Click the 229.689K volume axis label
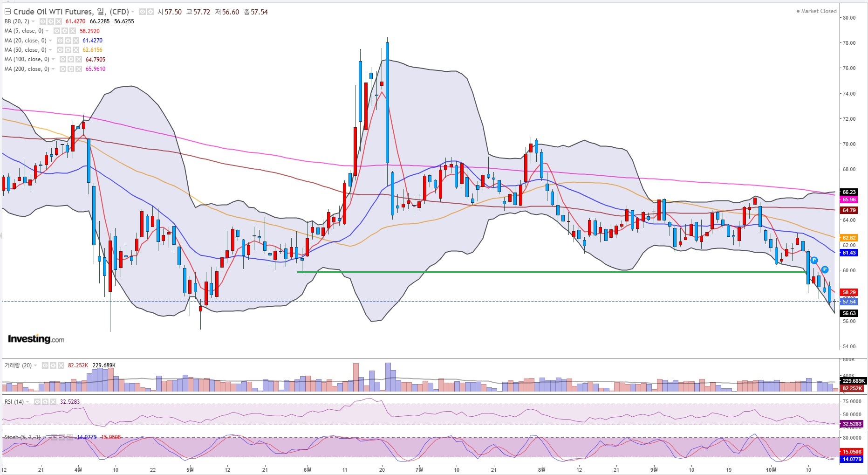 (x=853, y=381)
